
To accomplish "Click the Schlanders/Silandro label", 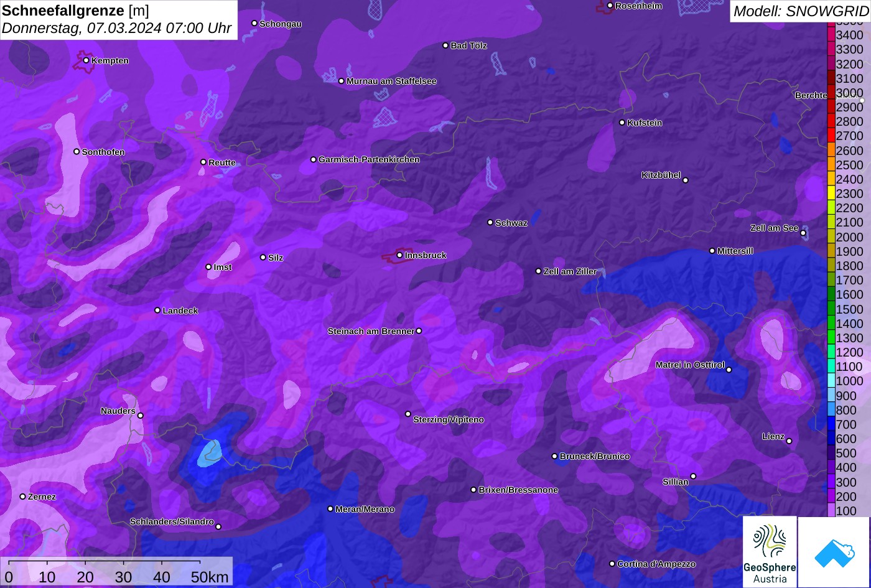I will 172,522.
